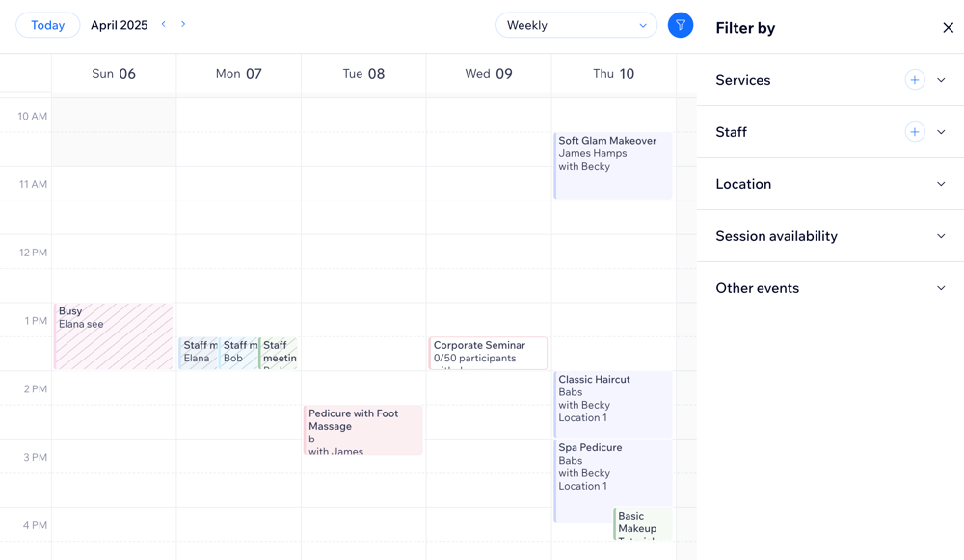
Task: Expand the Services filter section
Action: click(941, 80)
